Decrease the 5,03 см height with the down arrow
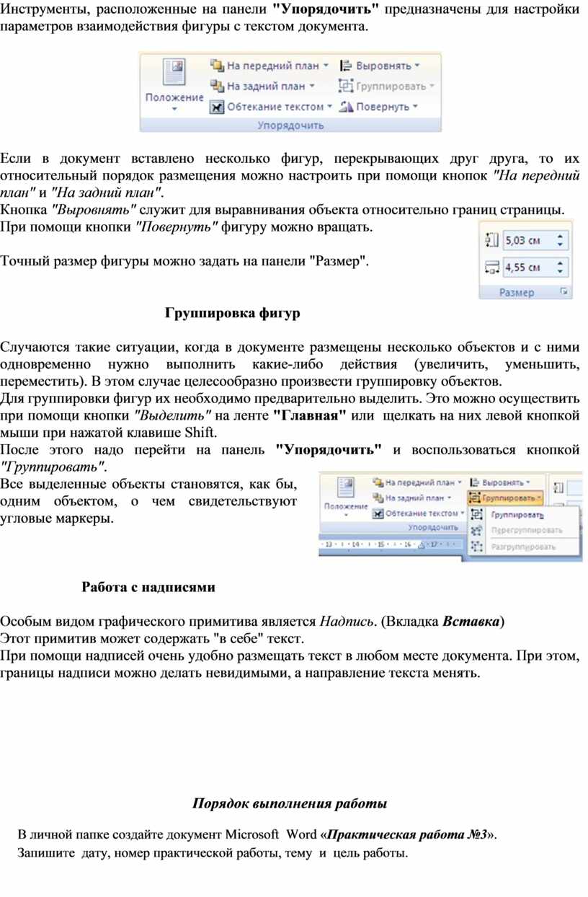 click(x=561, y=246)
